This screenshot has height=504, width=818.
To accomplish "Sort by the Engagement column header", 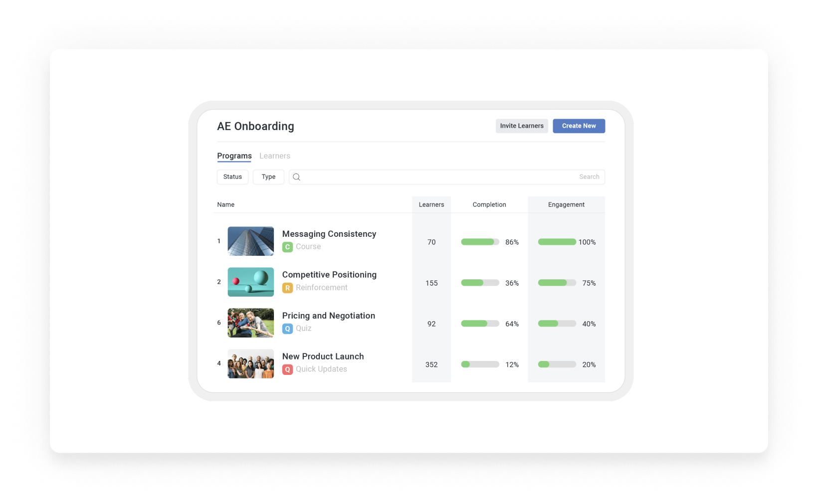I will point(566,205).
